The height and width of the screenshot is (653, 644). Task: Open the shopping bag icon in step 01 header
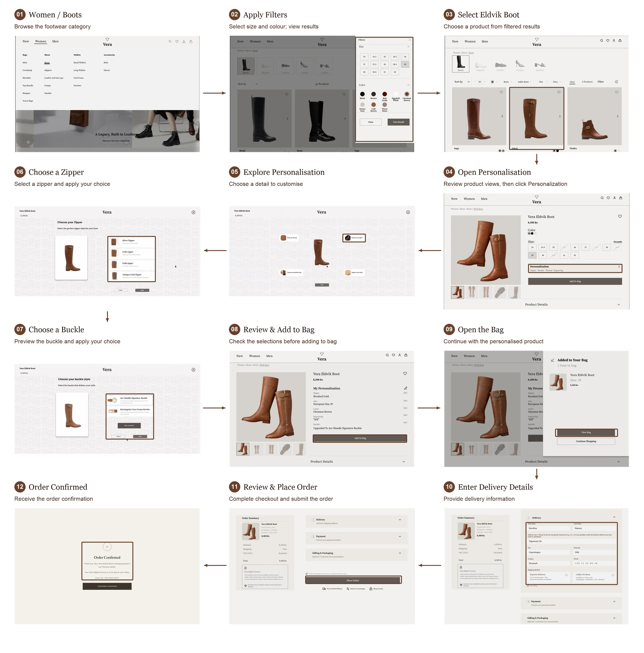click(x=191, y=41)
